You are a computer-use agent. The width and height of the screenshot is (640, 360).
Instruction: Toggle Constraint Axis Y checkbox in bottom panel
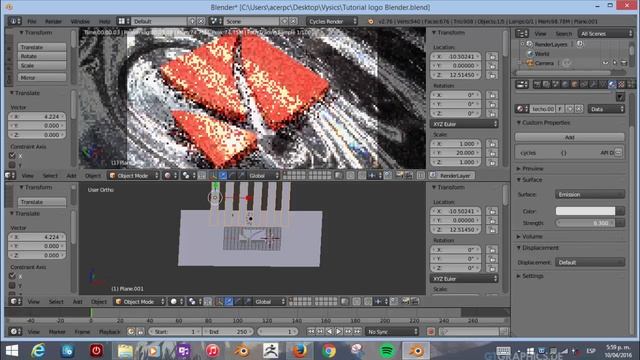pyautogui.click(x=12, y=285)
